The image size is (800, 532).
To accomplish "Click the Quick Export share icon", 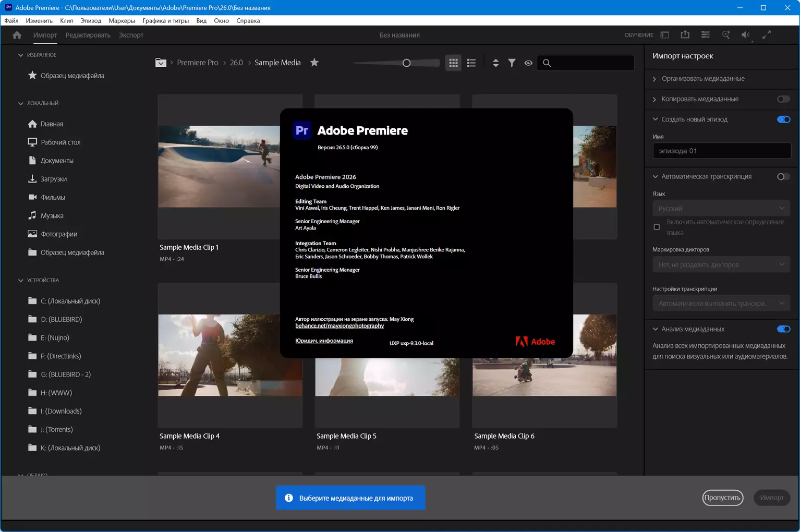I will click(x=685, y=34).
